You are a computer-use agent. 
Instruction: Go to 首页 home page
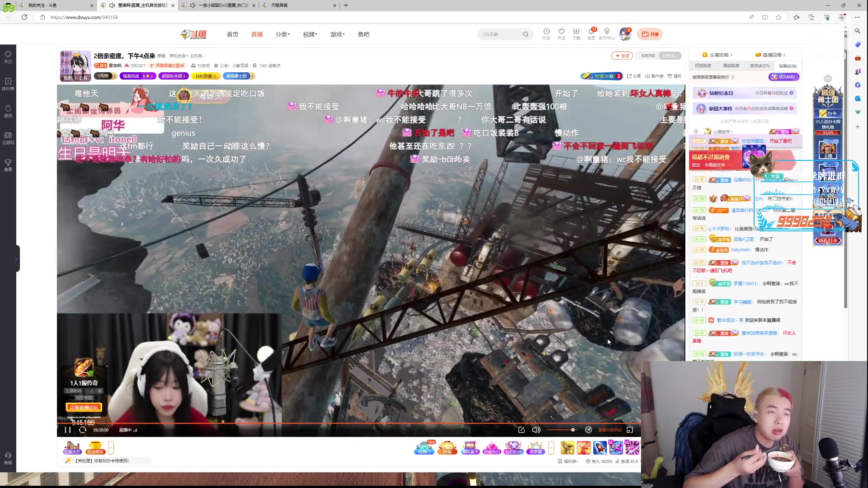(232, 34)
